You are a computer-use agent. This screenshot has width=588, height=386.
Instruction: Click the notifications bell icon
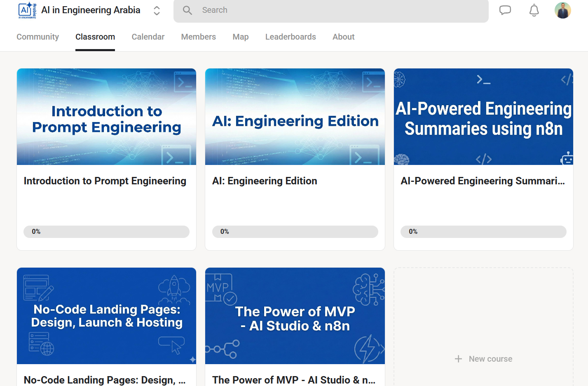(x=534, y=10)
